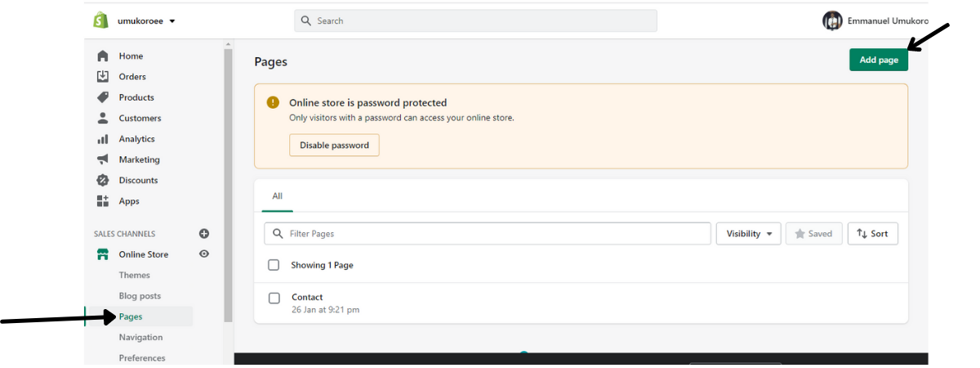
Task: Click the search magnifier icon in top bar
Action: pos(305,20)
